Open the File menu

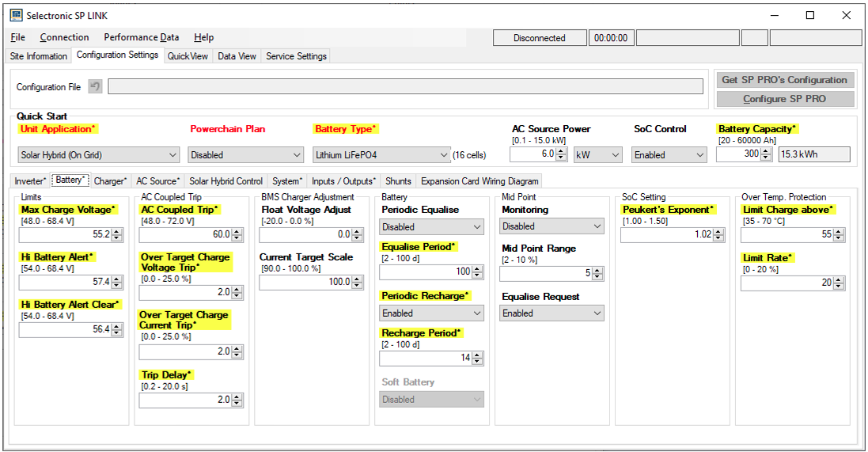click(x=17, y=37)
